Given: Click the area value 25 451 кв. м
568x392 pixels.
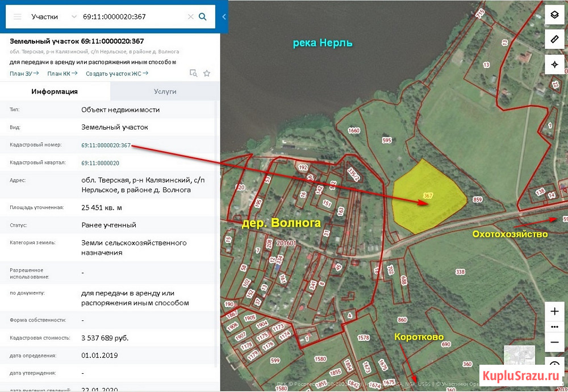Looking at the screenshot, I should (x=102, y=207).
